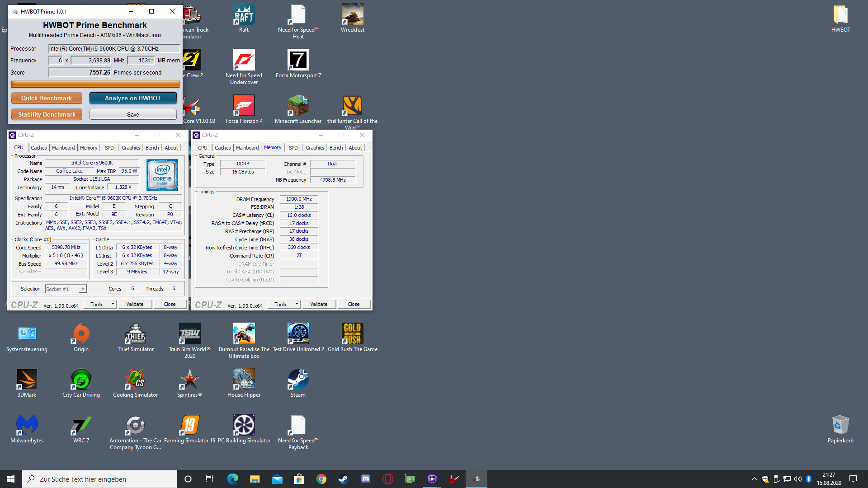Open the Papierkorb recycle bin
Image resolution: width=868 pixels, height=488 pixels.
pyautogui.click(x=840, y=429)
